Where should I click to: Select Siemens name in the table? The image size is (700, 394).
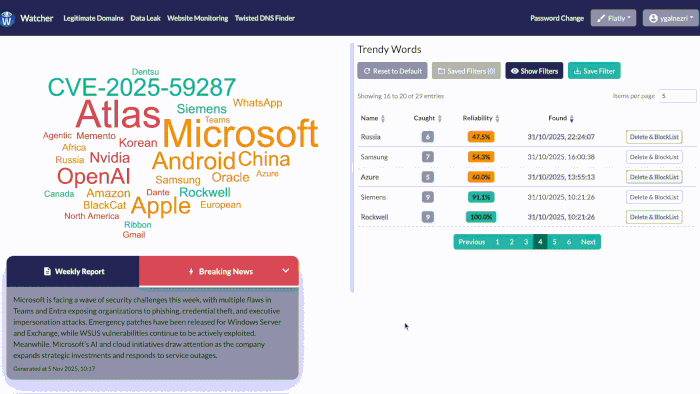pos(373,197)
